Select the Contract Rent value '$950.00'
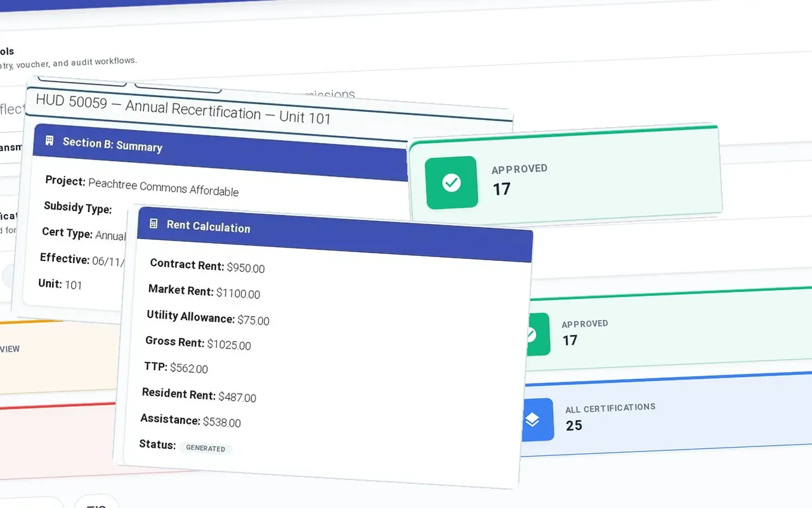This screenshot has height=508, width=812. click(x=246, y=267)
